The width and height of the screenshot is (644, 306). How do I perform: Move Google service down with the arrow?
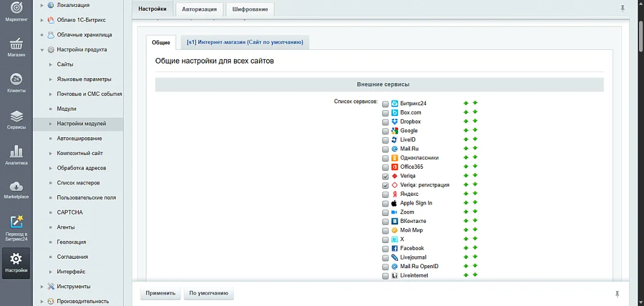[x=475, y=130]
